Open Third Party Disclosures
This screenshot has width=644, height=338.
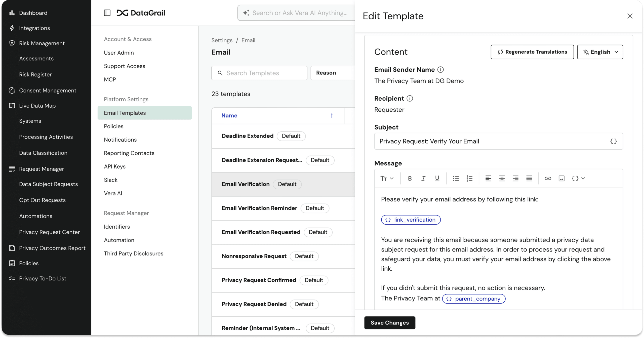[134, 253]
